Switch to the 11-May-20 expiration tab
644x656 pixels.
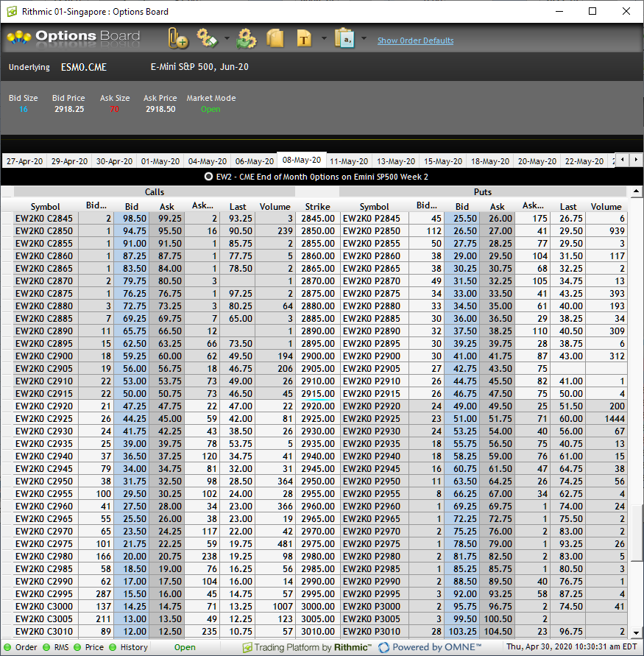coord(349,161)
